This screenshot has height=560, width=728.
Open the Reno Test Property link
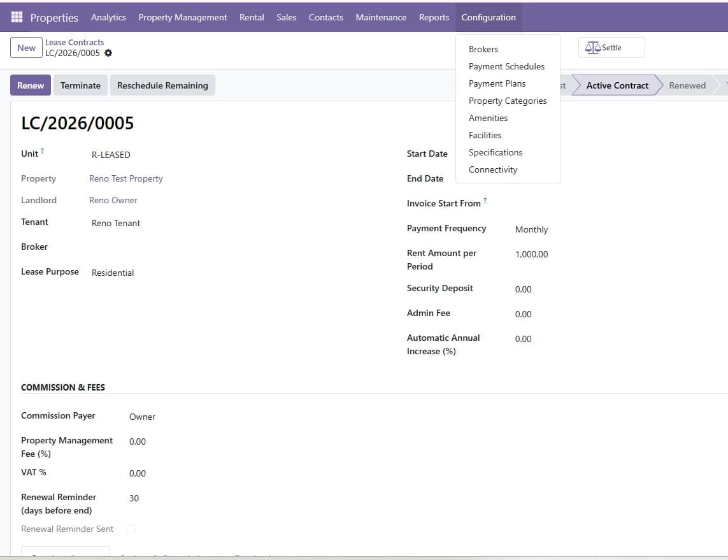(x=126, y=179)
